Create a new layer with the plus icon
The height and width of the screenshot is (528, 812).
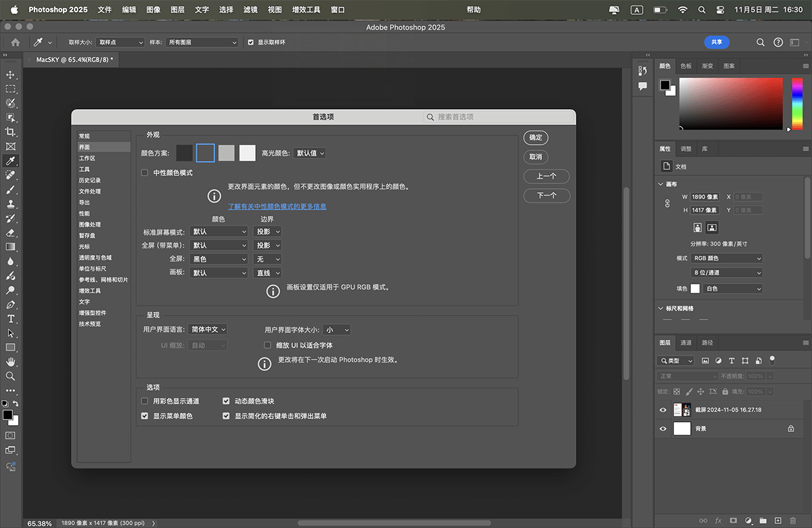pos(778,521)
